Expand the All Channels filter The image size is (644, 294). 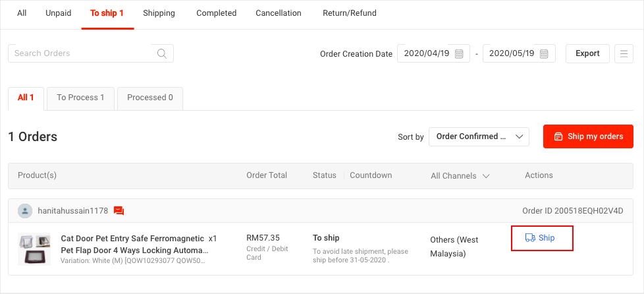(460, 176)
